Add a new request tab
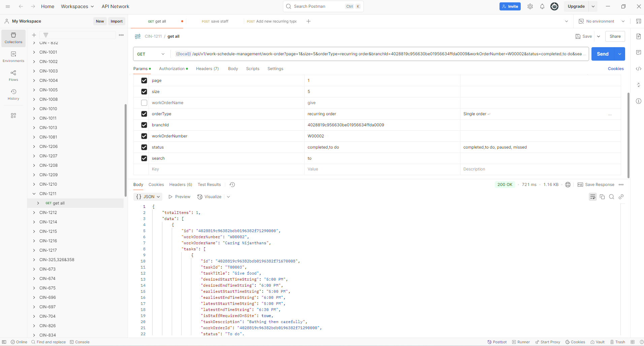The width and height of the screenshot is (644, 346). [309, 21]
